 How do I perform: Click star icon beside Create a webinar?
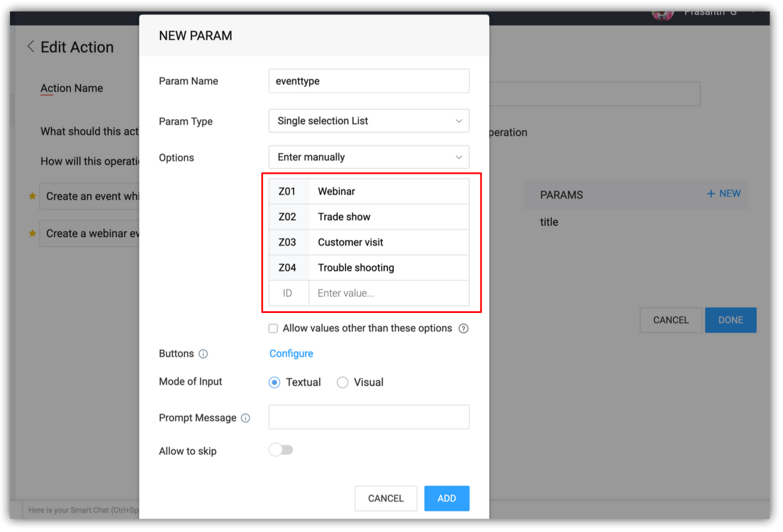click(32, 234)
